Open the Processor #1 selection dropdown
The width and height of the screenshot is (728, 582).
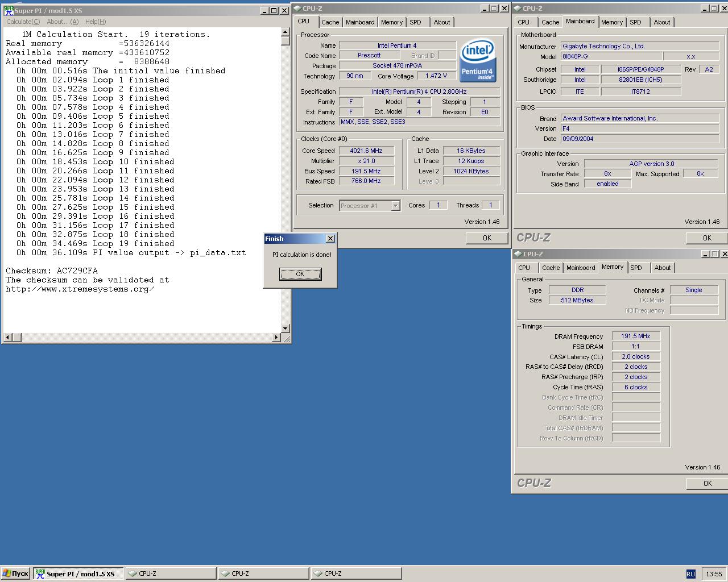point(395,206)
